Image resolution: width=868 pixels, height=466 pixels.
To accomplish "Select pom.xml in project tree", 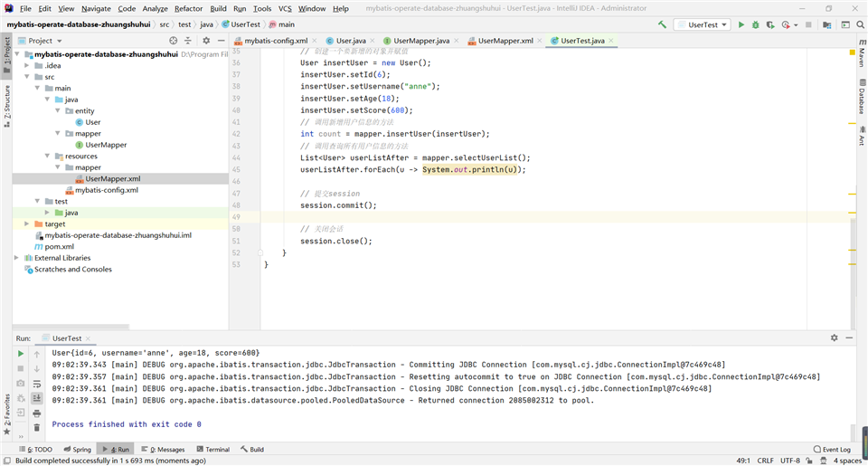I will point(54,247).
